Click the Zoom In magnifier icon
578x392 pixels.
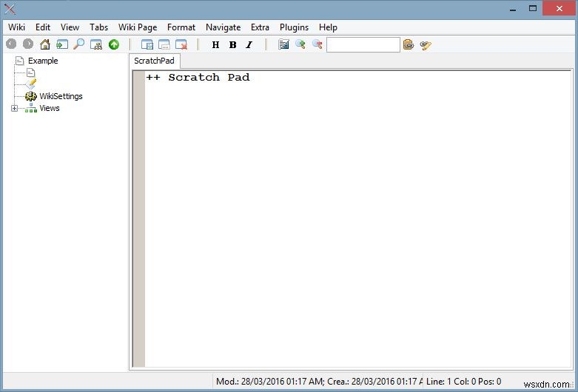300,44
